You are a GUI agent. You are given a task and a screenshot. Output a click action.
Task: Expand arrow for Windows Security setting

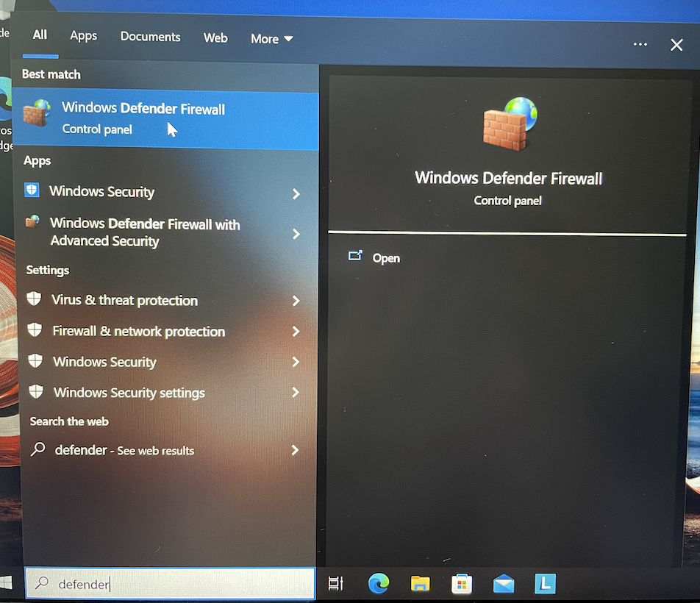296,362
